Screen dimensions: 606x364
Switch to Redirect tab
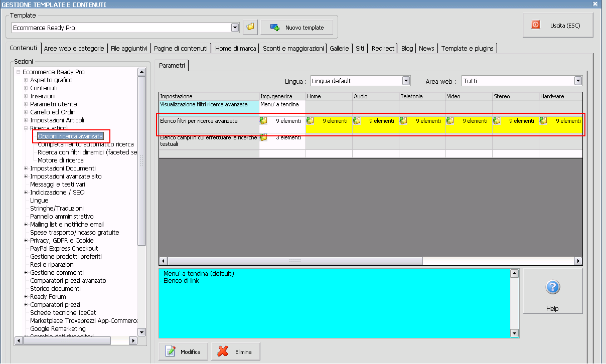click(383, 48)
